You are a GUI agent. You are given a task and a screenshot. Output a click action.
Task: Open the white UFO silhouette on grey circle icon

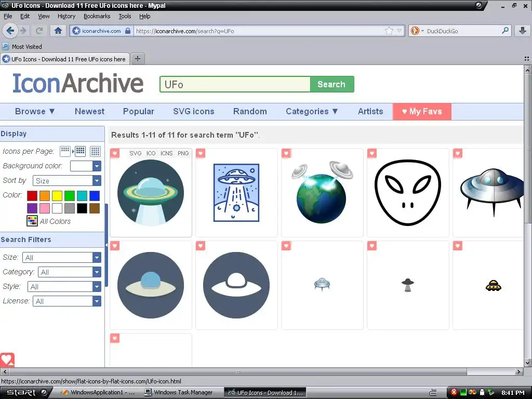coord(236,285)
